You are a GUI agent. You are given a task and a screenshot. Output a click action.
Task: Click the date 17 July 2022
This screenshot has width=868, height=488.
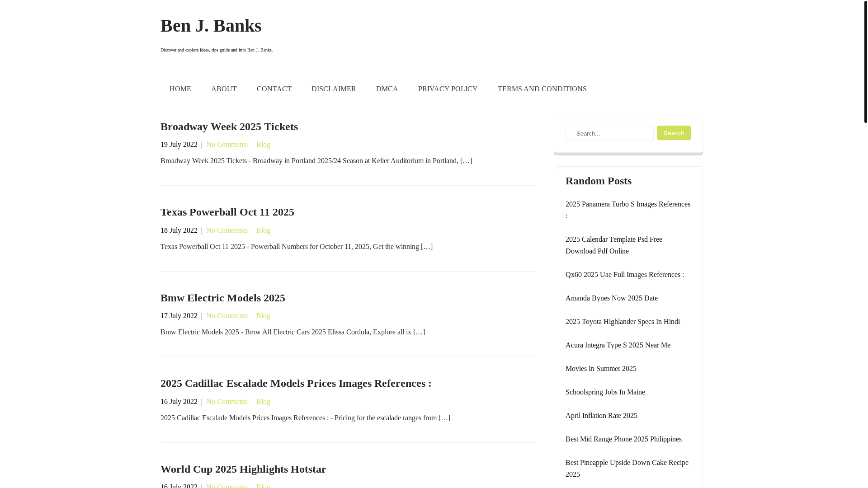[x=179, y=316]
